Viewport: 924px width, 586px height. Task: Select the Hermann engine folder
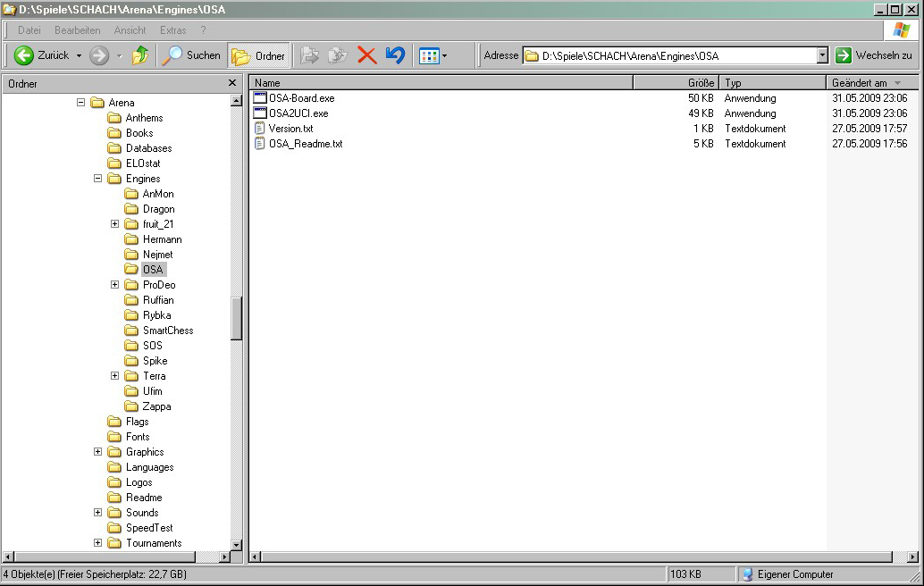pos(162,239)
